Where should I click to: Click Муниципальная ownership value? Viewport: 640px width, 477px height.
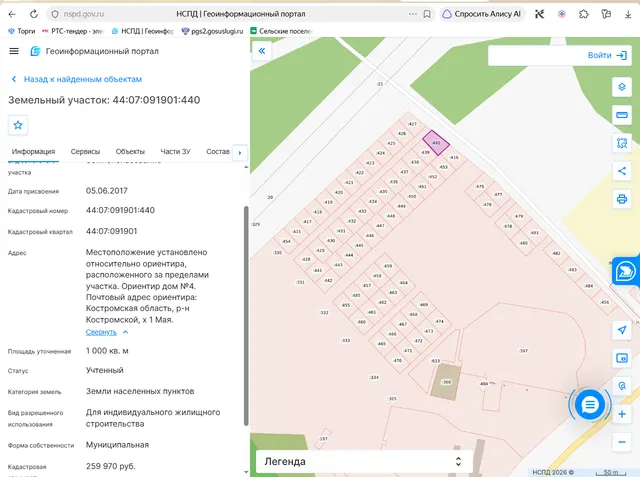pos(117,445)
